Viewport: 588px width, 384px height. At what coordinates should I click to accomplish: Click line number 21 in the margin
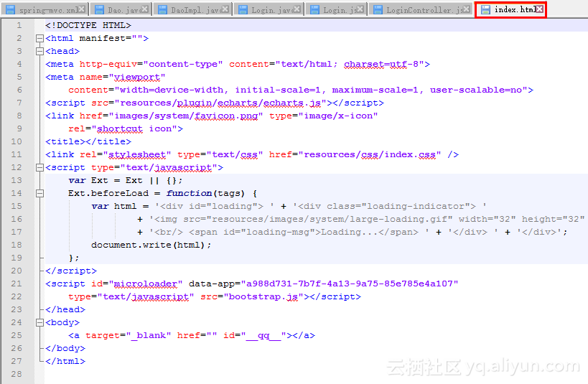coord(17,284)
